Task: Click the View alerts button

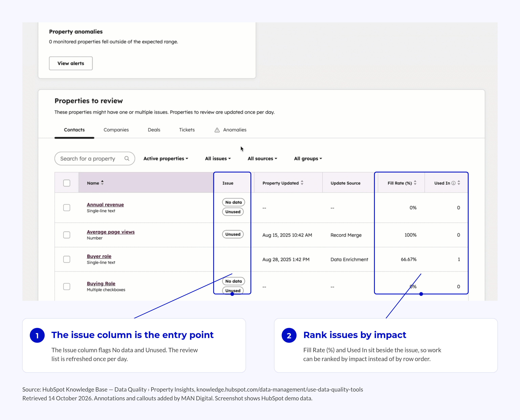Action: tap(71, 63)
